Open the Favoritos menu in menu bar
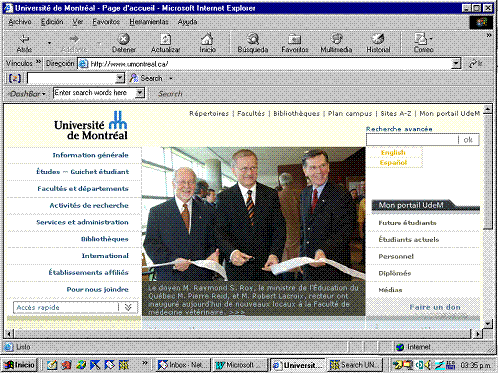The height and width of the screenshot is (373, 498). click(x=106, y=22)
